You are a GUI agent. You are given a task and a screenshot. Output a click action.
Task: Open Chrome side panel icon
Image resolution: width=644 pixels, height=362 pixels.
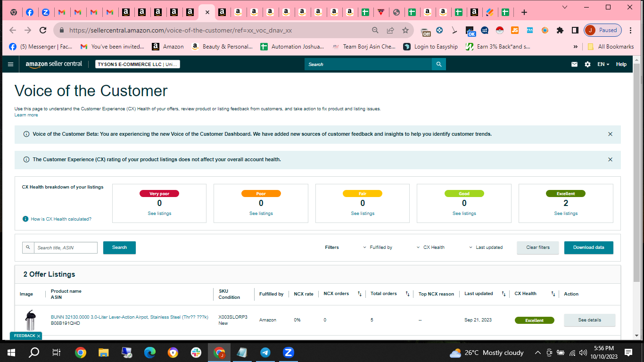coord(575,30)
